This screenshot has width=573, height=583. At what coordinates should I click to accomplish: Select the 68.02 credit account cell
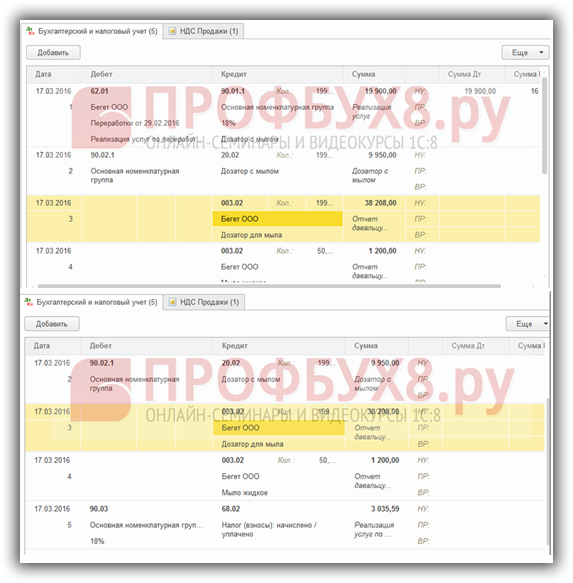[x=231, y=509]
